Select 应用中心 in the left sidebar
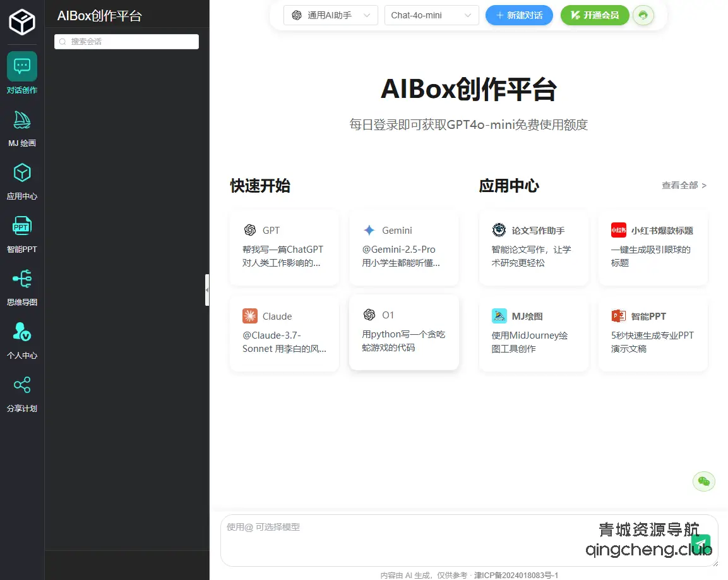Image resolution: width=728 pixels, height=580 pixels. point(22,179)
